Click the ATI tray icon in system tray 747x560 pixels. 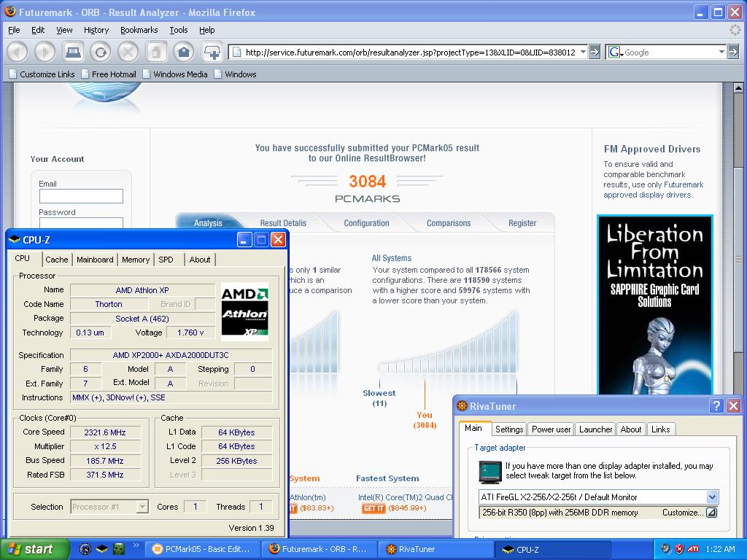pos(693,549)
